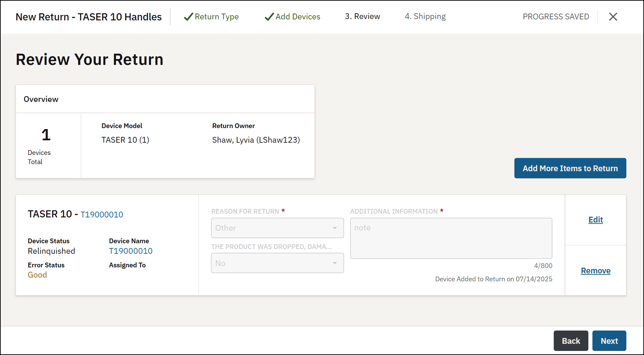Click the Device Status value Relinquished
This screenshot has height=355, width=644.
point(51,251)
